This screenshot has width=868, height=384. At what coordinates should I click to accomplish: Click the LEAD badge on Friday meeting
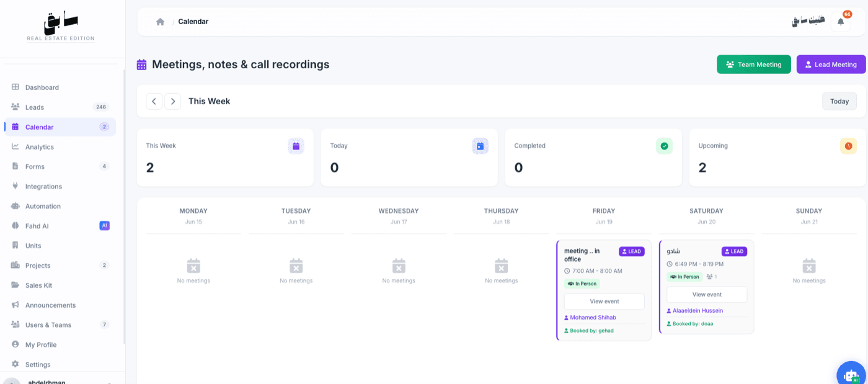pyautogui.click(x=632, y=251)
